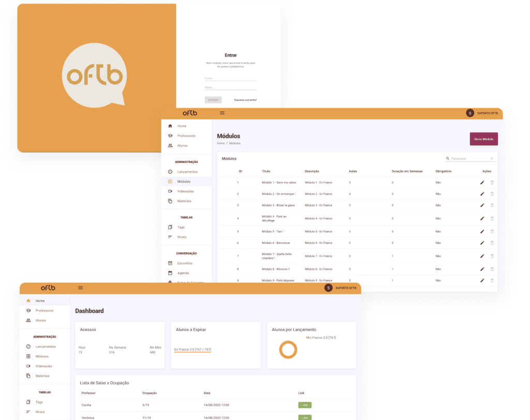Focus the E-mail field on the login screen
This screenshot has height=420, width=530.
click(230, 78)
